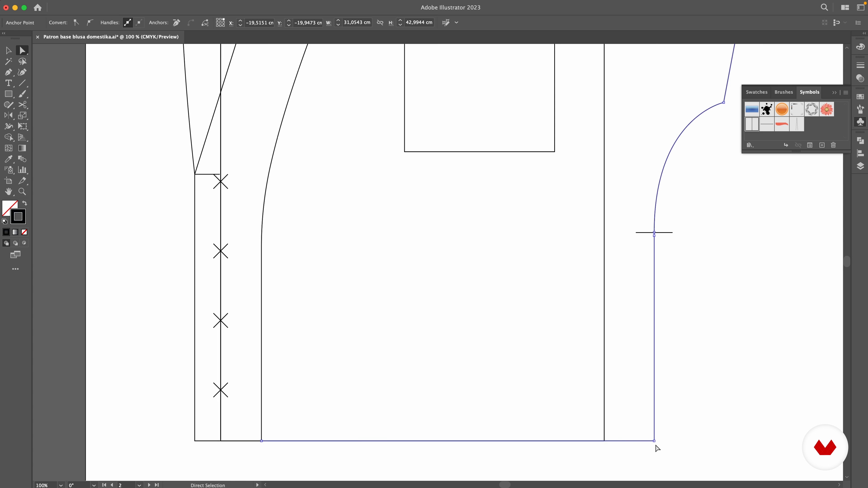The image size is (868, 488).
Task: Select the Gradient tool
Action: click(x=22, y=148)
